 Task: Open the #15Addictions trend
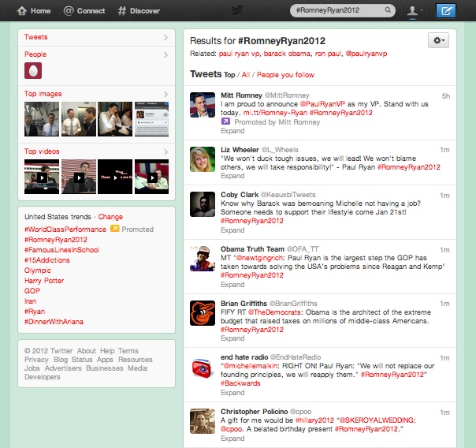[47, 260]
